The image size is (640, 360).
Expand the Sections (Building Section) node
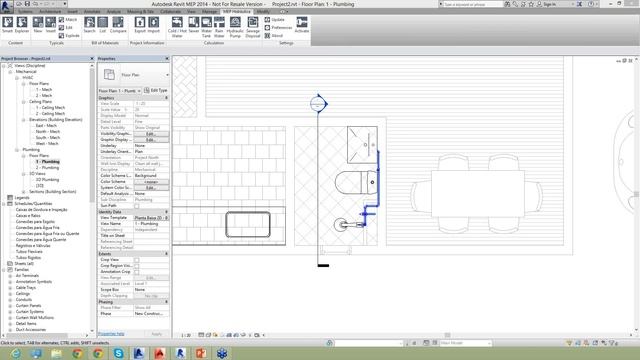click(24, 192)
